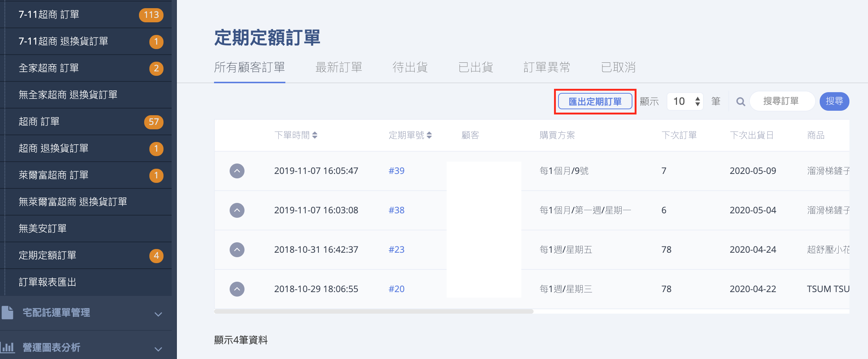Open order link #23

396,250
